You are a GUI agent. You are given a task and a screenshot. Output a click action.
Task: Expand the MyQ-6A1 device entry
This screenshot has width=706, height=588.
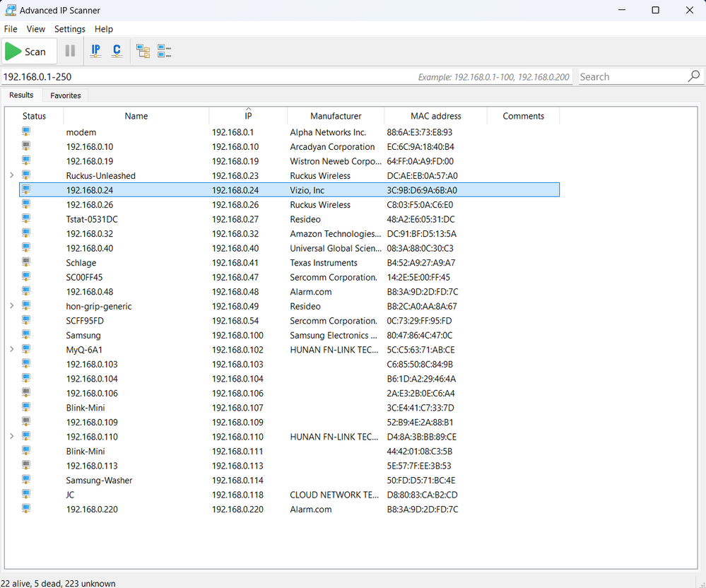click(11, 349)
